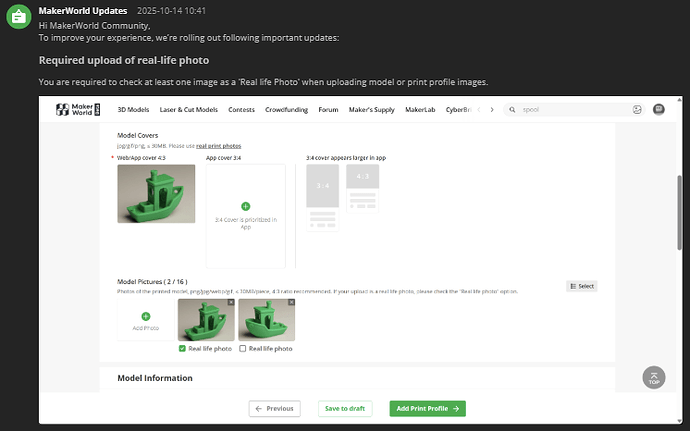The width and height of the screenshot is (690, 431).
Task: Remove first model picture with its X
Action: click(x=231, y=302)
